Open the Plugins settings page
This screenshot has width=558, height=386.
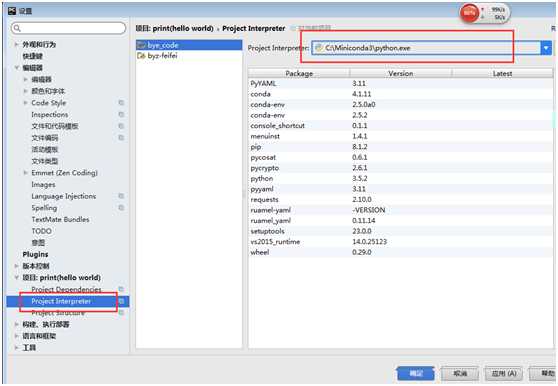[35, 254]
